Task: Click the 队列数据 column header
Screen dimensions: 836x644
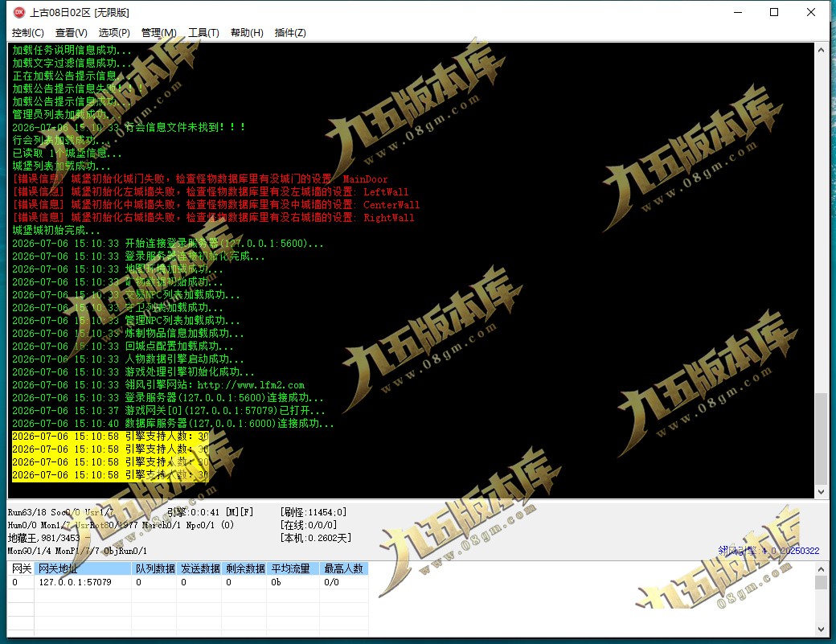Action: [154, 569]
